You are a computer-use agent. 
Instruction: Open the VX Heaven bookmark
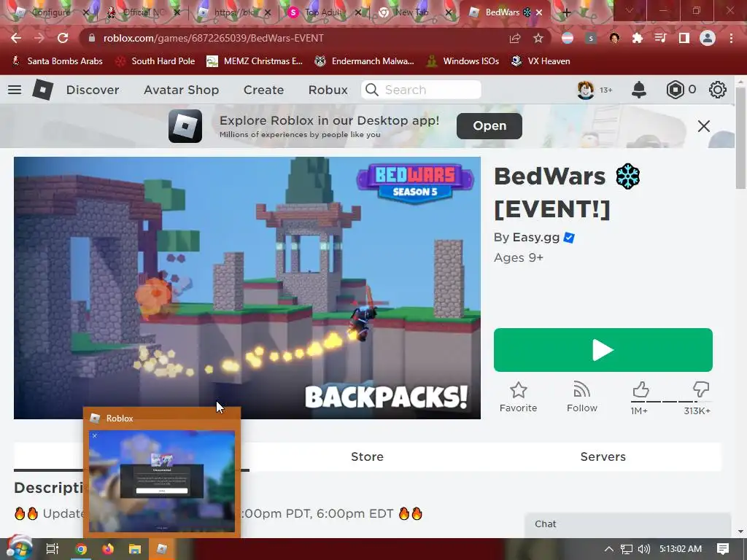pos(541,61)
